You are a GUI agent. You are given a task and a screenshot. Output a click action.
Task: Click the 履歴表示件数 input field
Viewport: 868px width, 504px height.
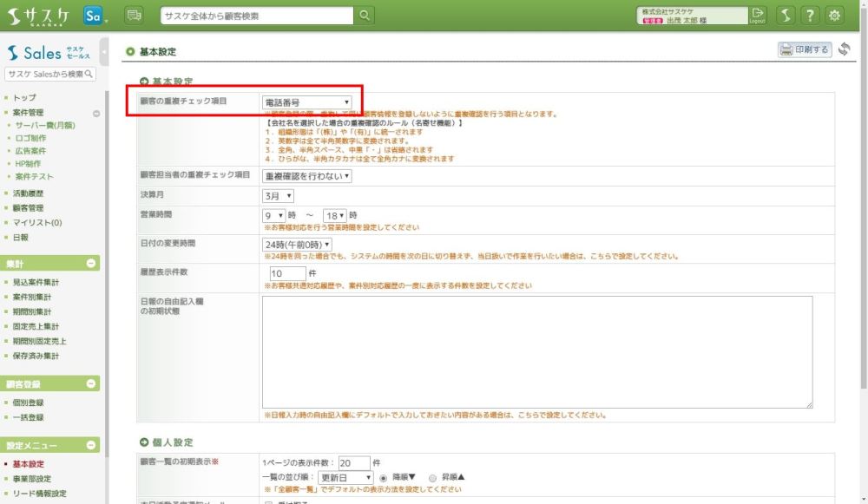click(x=287, y=273)
